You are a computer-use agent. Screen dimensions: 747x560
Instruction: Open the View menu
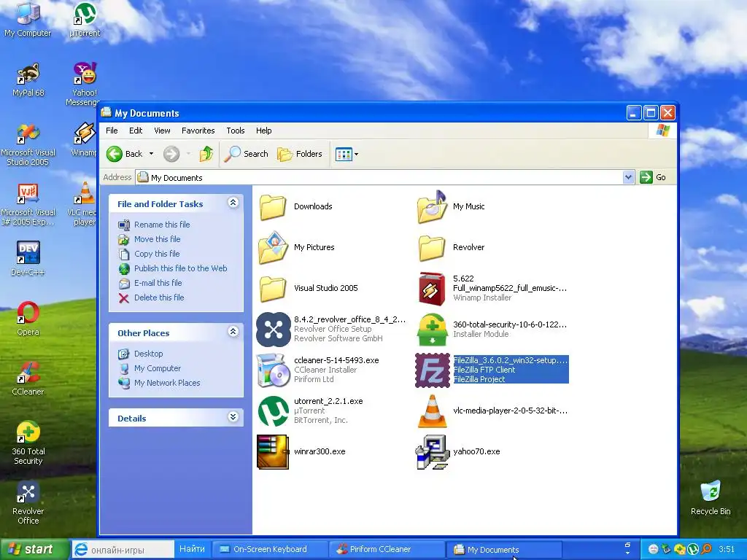coord(162,131)
